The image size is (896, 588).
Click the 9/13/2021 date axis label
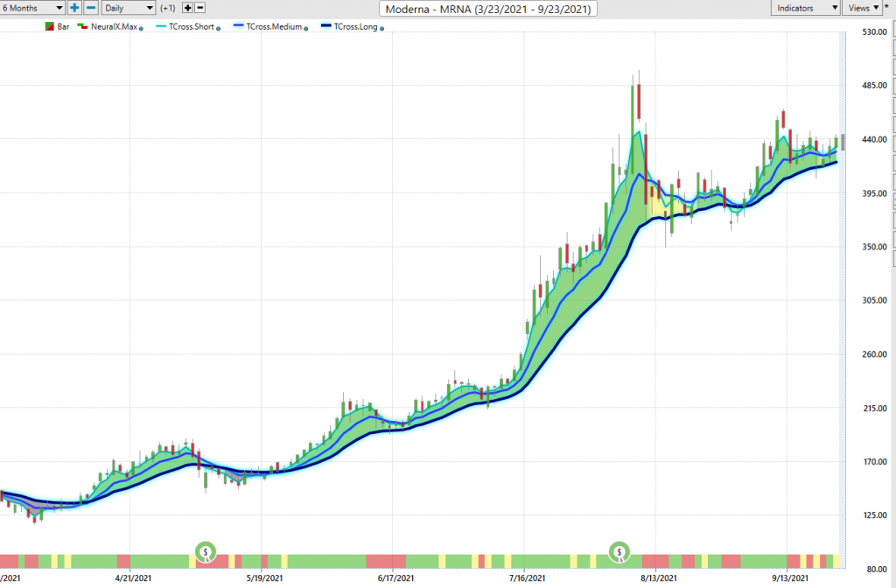point(790,578)
